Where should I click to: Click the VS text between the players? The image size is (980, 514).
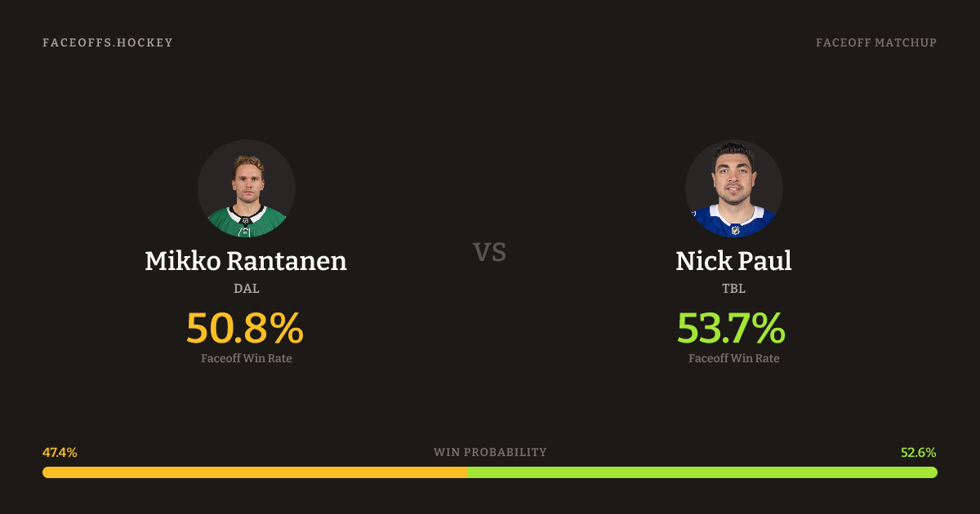tap(490, 252)
